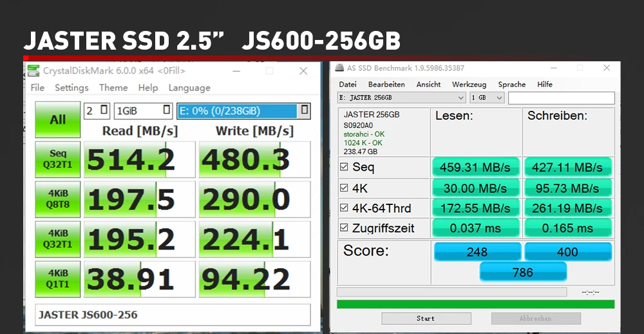Toggle the 4K test checkbox
The height and width of the screenshot is (334, 644).
pyautogui.click(x=344, y=188)
